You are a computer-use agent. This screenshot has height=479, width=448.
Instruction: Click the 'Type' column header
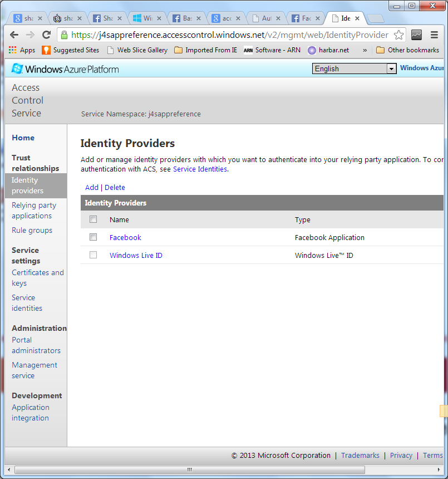(x=302, y=219)
